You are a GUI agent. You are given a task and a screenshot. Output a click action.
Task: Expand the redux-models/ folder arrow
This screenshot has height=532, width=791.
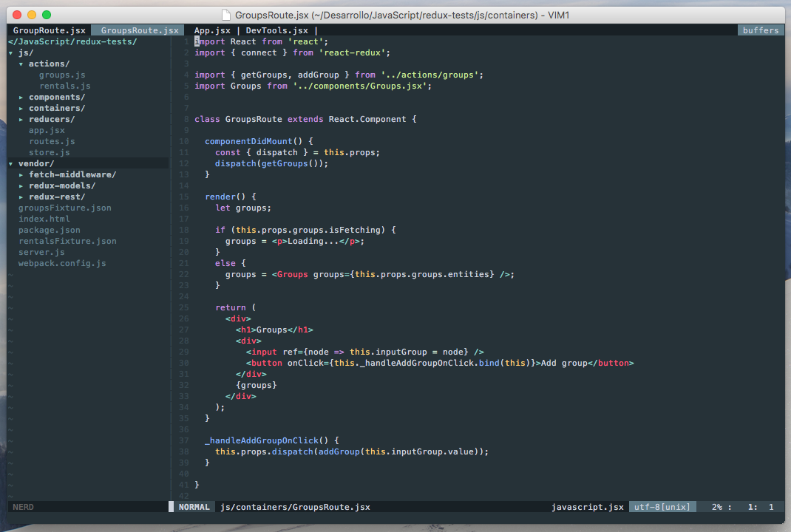tap(21, 186)
